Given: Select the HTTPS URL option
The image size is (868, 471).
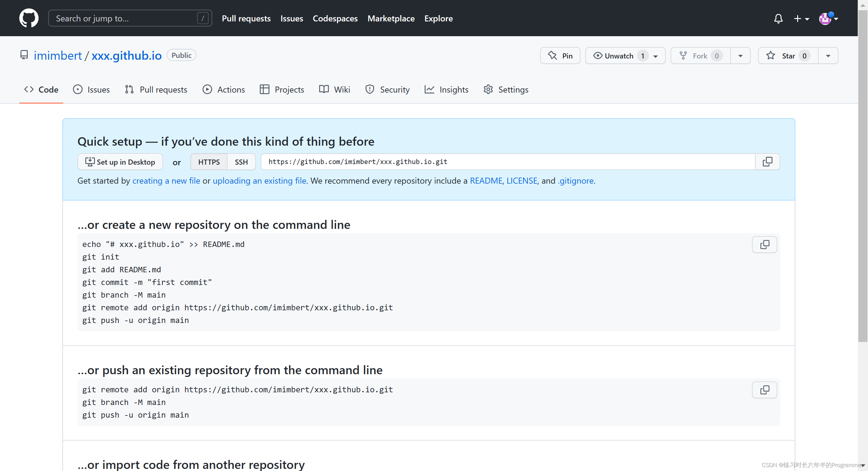Looking at the screenshot, I should [x=209, y=162].
